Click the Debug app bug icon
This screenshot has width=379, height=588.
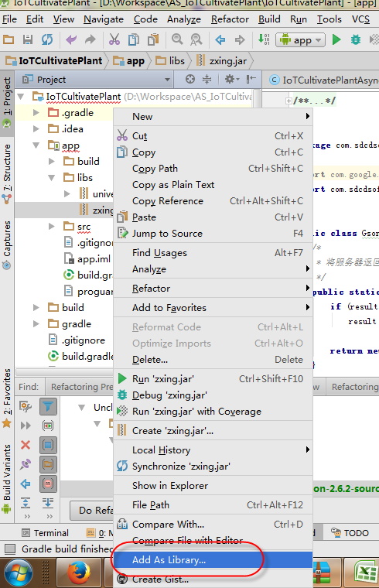356,39
